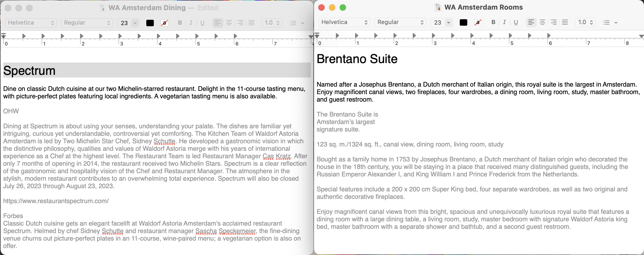Toggle italic in WA Amsterdam Rooms window
Viewport: 644px width, 255px height.
(x=504, y=22)
